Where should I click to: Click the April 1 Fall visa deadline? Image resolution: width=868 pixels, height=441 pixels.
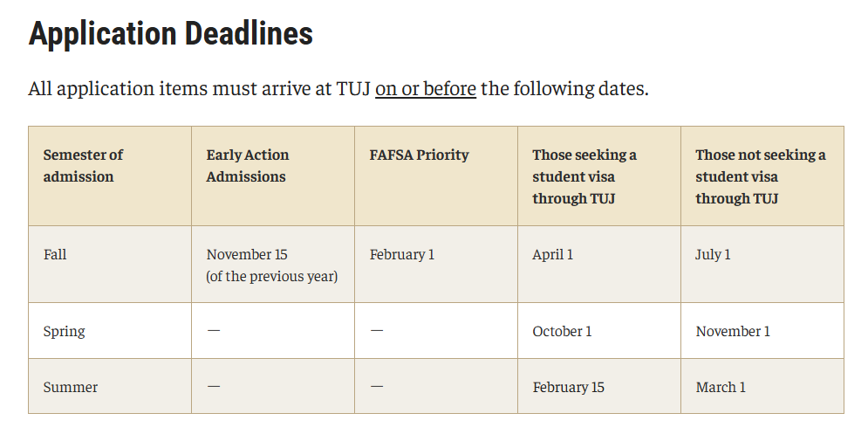click(x=552, y=255)
